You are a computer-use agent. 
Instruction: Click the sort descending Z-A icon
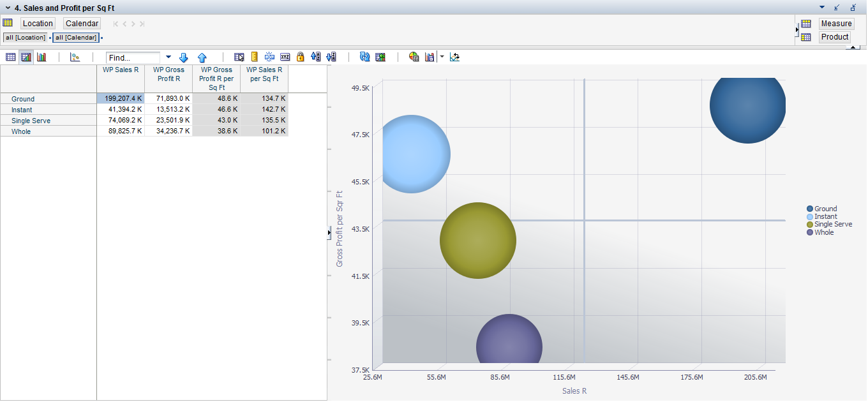[331, 57]
